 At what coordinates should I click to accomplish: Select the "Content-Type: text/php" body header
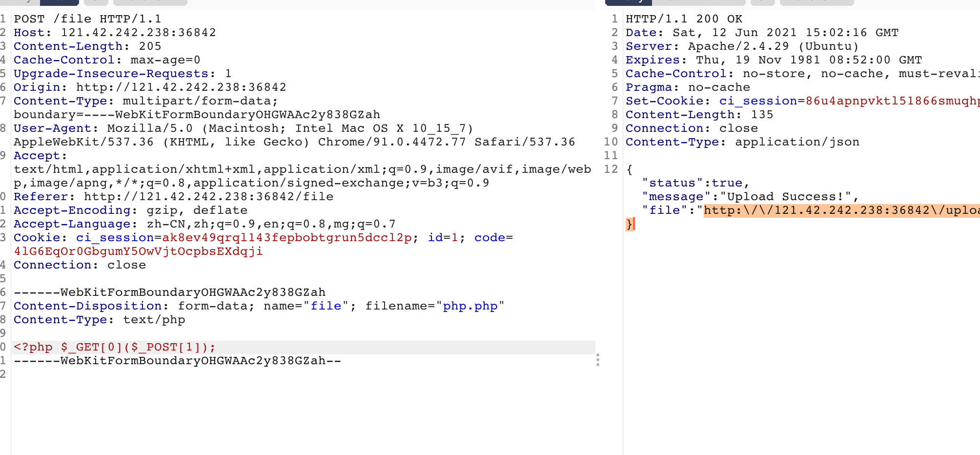pos(99,320)
